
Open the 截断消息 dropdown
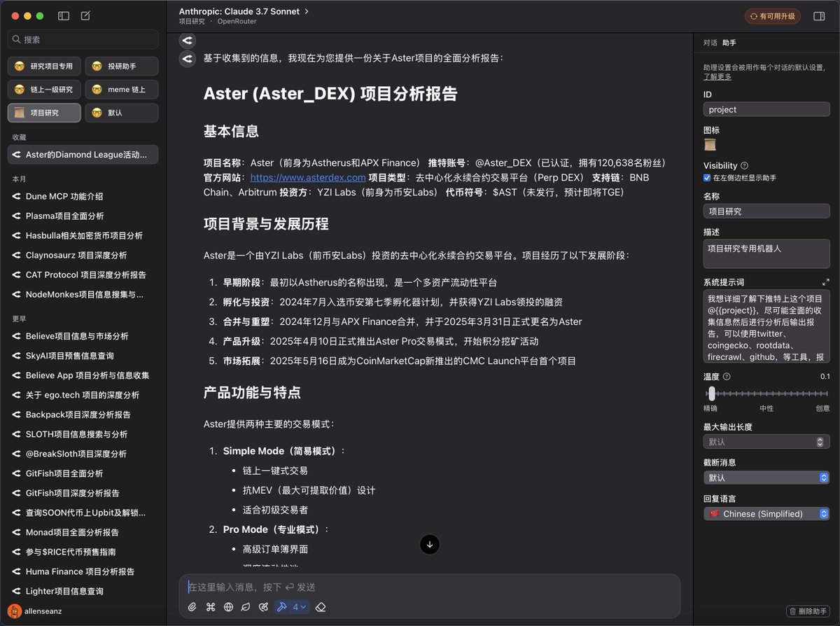click(766, 478)
